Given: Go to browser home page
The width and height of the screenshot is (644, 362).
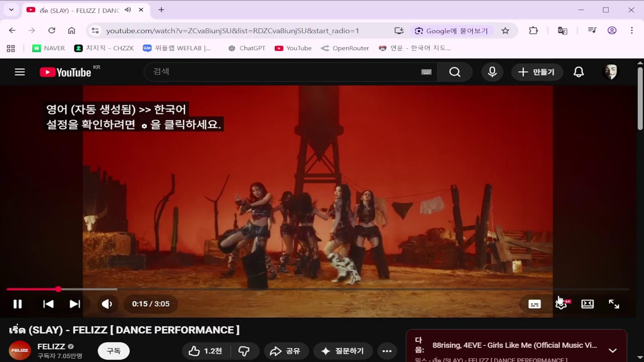Looking at the screenshot, I should click(x=71, y=31).
